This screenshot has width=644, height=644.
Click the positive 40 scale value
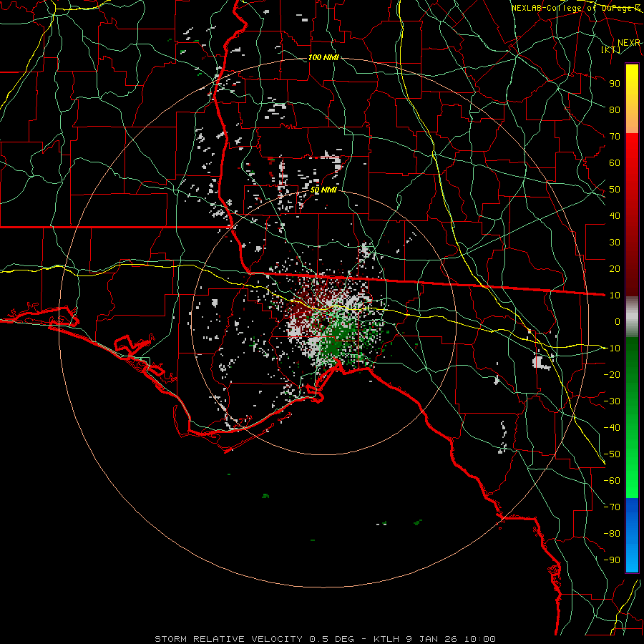615,215
